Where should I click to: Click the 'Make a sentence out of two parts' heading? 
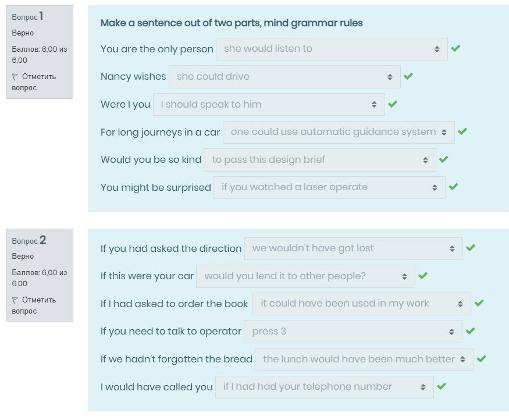tap(232, 23)
